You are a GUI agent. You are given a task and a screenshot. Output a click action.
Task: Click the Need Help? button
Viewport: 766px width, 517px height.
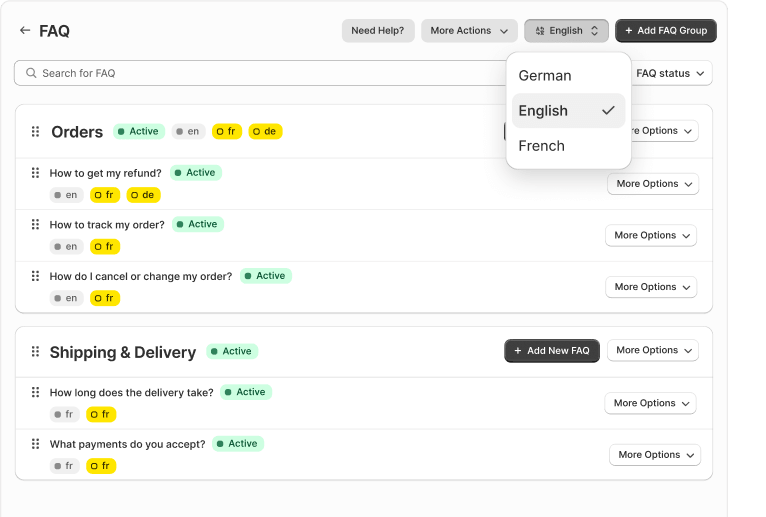(377, 31)
